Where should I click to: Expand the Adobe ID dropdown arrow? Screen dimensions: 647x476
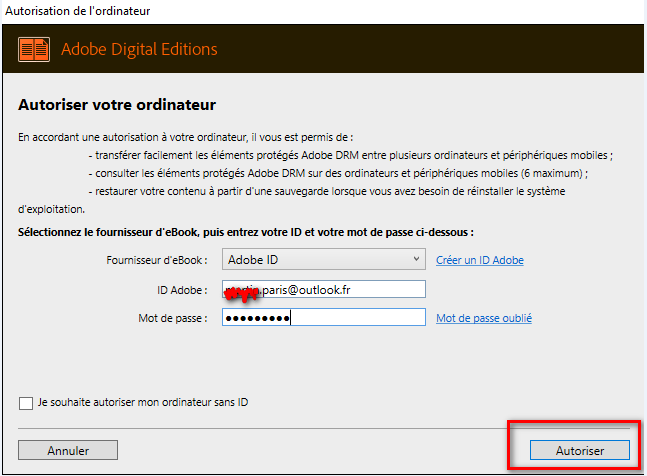pos(417,260)
